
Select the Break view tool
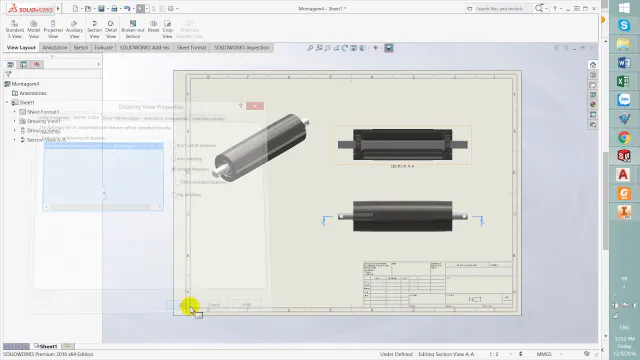pyautogui.click(x=153, y=27)
